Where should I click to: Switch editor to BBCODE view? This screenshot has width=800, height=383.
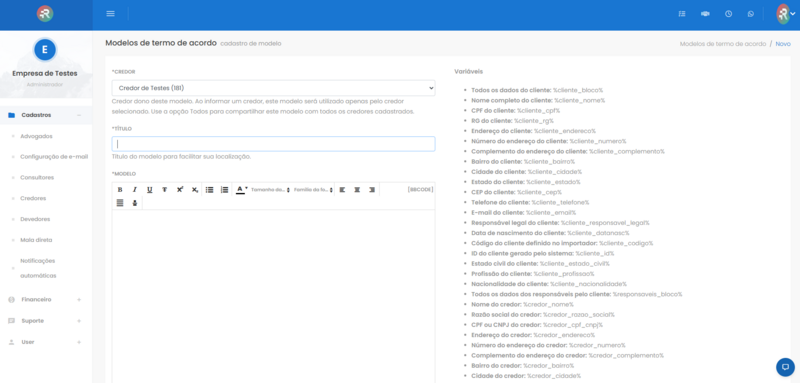pos(420,190)
